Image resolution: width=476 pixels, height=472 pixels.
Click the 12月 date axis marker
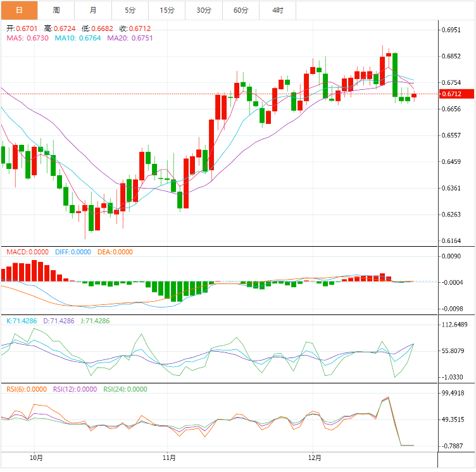click(315, 457)
